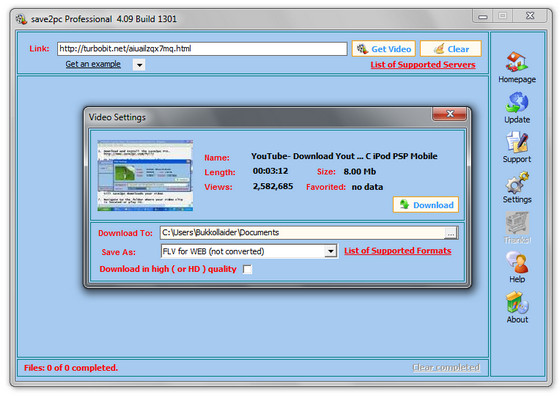Click the size value 8.00 Mb

(x=360, y=172)
